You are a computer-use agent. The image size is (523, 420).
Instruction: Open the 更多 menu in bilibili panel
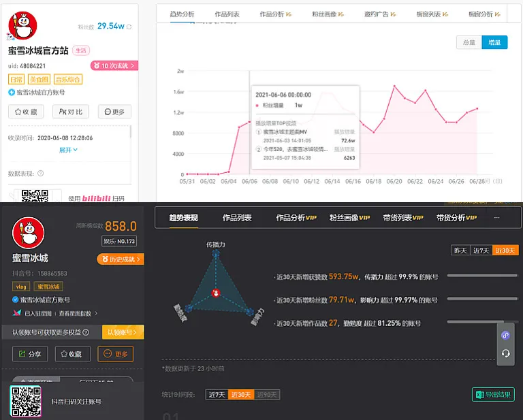pos(114,112)
